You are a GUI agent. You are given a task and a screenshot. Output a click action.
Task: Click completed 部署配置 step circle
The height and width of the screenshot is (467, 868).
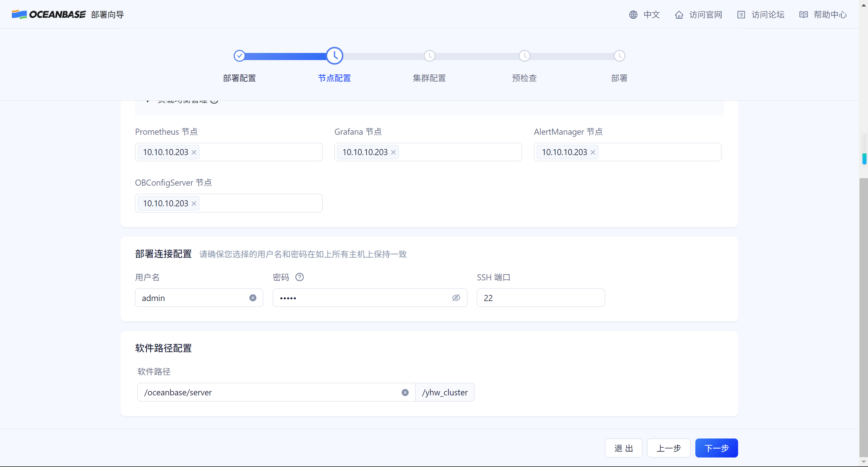click(239, 56)
